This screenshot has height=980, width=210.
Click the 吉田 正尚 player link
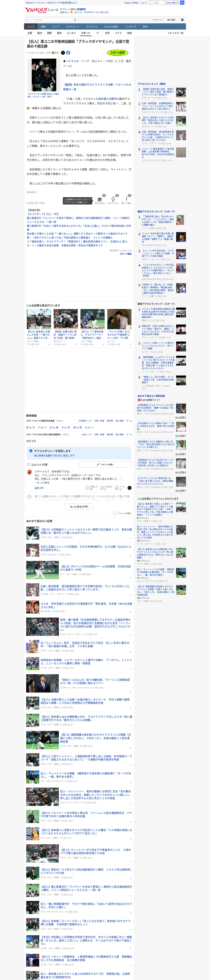31,441
